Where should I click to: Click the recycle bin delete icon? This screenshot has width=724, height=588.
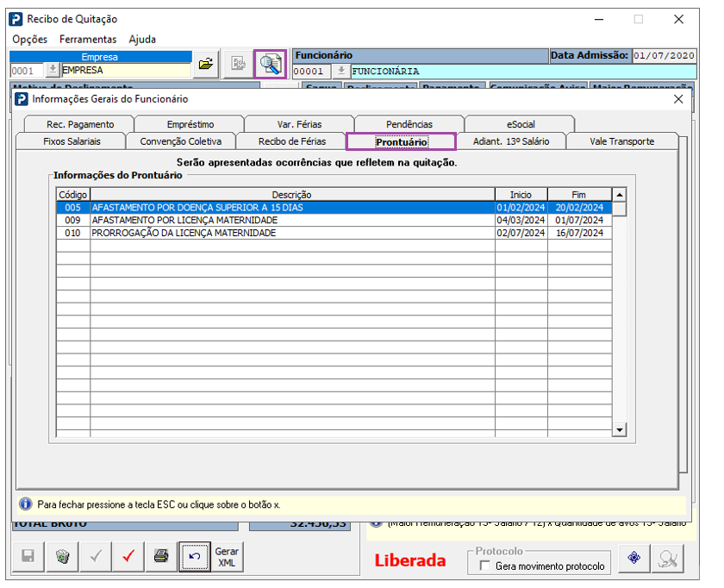click(62, 556)
